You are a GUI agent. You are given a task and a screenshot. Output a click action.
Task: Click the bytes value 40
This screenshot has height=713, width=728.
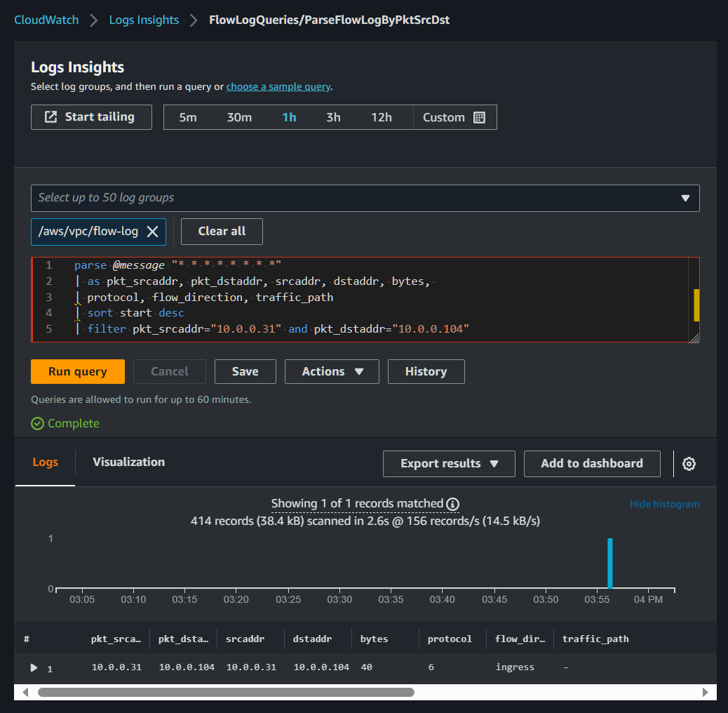tap(366, 667)
